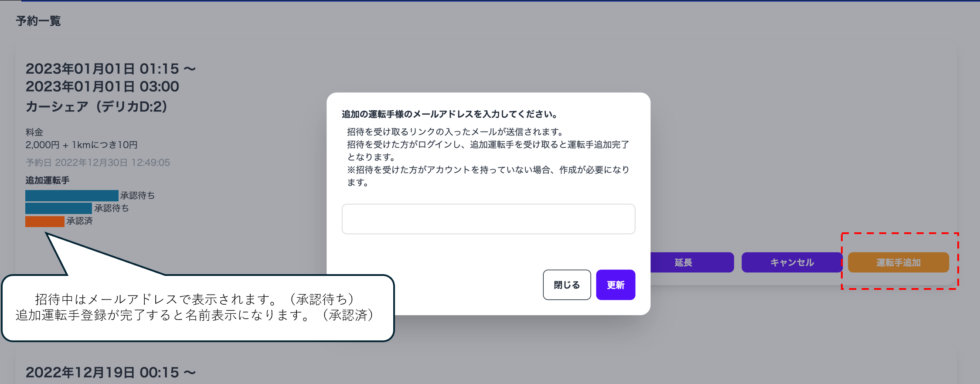Click the dialog title about メールアドレス入力
This screenshot has width=980, height=384.
click(449, 114)
